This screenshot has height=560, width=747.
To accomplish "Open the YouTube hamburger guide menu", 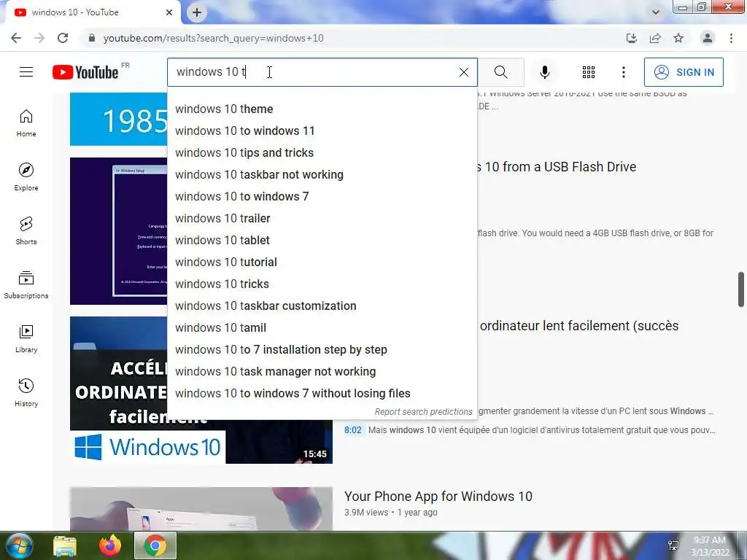I will tap(26, 72).
